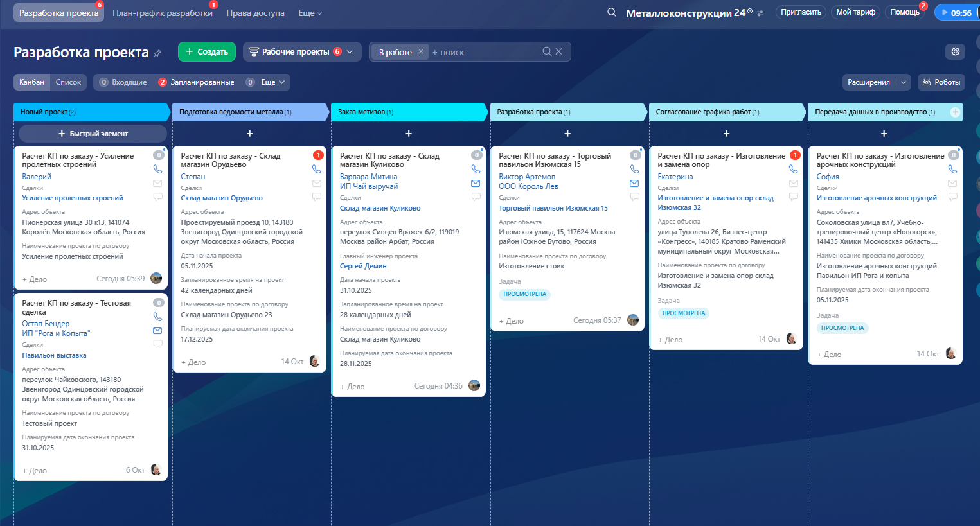The width and height of the screenshot is (980, 526).
Task: Click ПРОСМОТРЕНА badge on арочных конструкций card
Action: 842,328
